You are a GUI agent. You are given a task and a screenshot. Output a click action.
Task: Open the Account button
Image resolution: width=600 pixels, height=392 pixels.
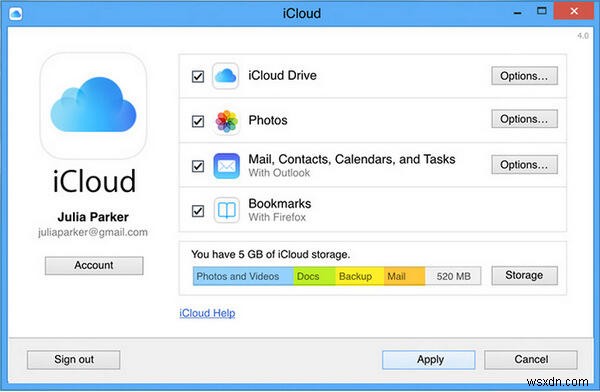pyautogui.click(x=94, y=265)
